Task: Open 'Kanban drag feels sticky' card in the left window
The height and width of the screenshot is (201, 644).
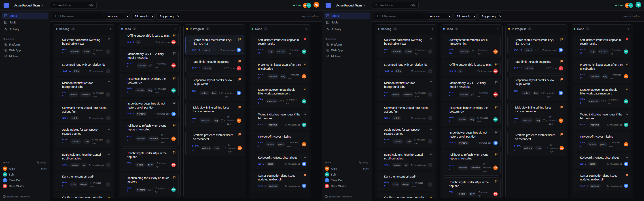Action: click(x=149, y=185)
